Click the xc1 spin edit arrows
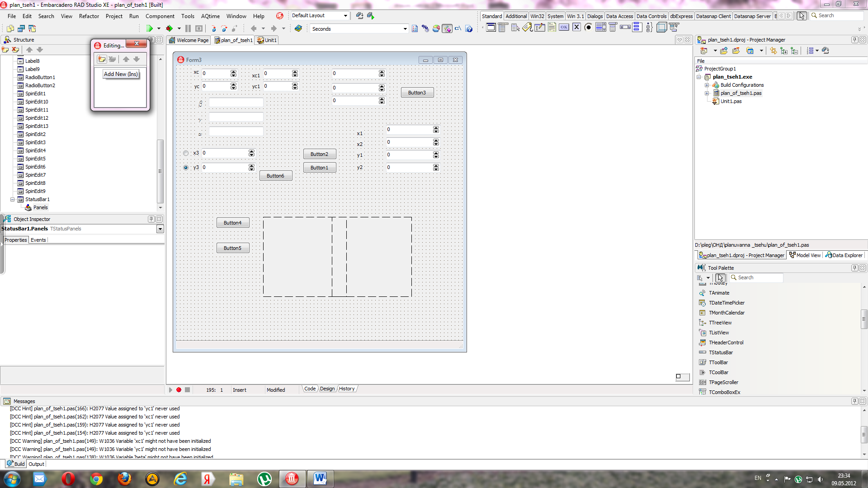This screenshot has height=488, width=868. [x=295, y=73]
